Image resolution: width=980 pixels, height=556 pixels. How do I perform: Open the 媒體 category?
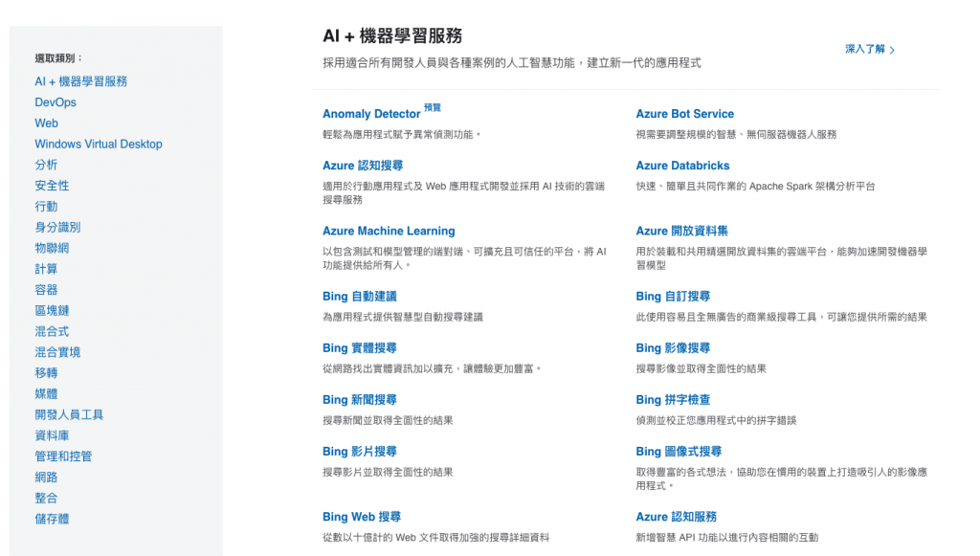pyautogui.click(x=46, y=393)
